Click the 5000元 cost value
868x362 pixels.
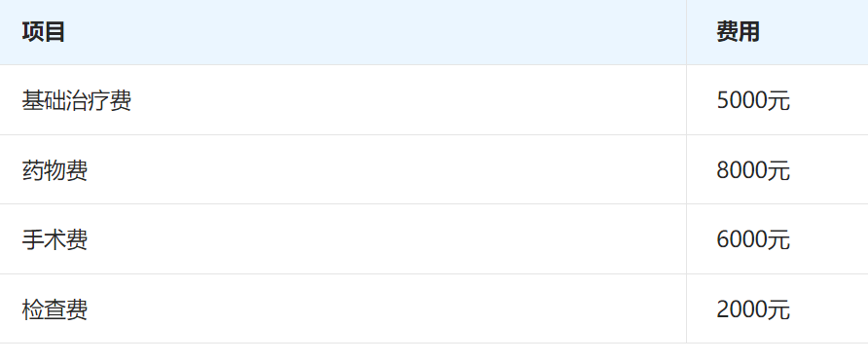(753, 101)
